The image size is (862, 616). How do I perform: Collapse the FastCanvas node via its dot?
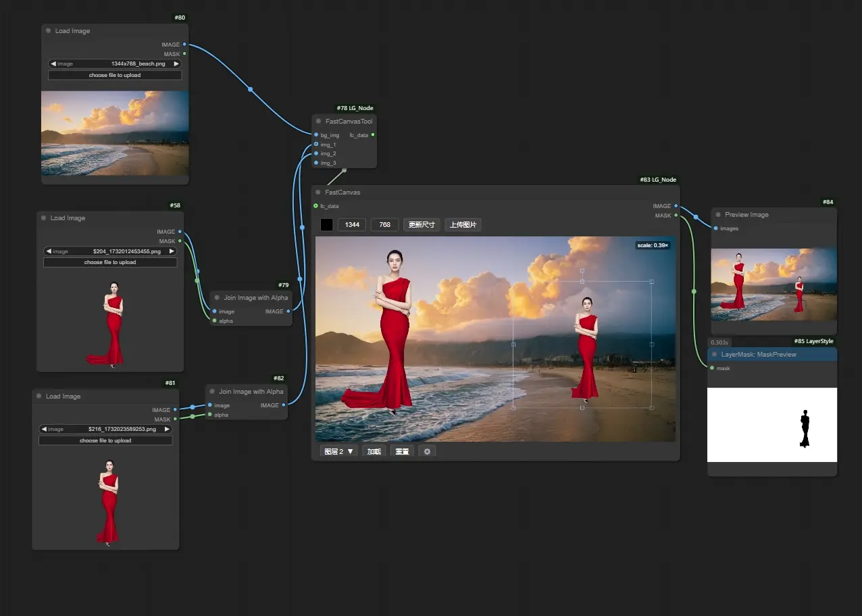(318, 192)
